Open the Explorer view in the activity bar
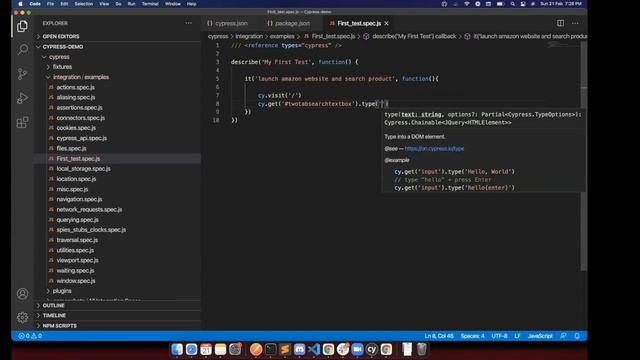The width and height of the screenshot is (640, 360). pos(22,27)
